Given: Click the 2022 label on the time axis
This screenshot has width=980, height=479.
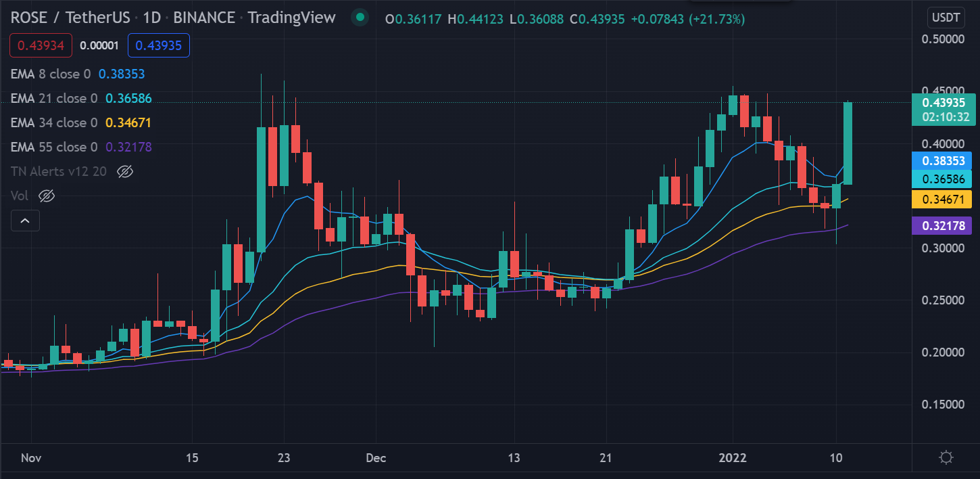Looking at the screenshot, I should (733, 458).
